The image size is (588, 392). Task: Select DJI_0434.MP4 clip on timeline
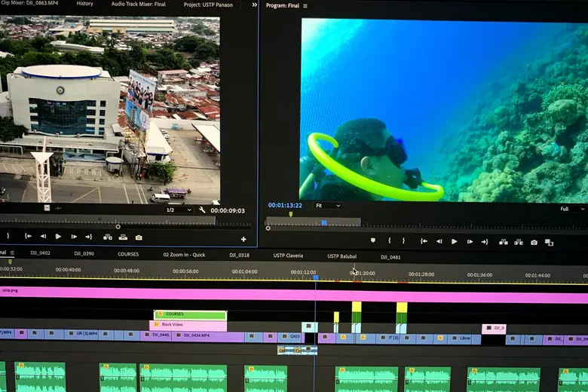click(x=208, y=336)
